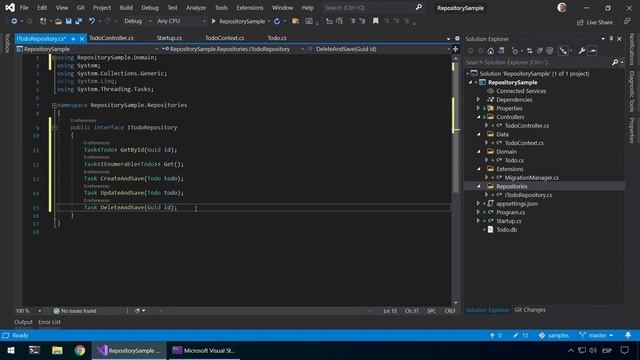Toggle outlining for the namespace block
Viewport: 640px width, 360px height.
click(54, 105)
